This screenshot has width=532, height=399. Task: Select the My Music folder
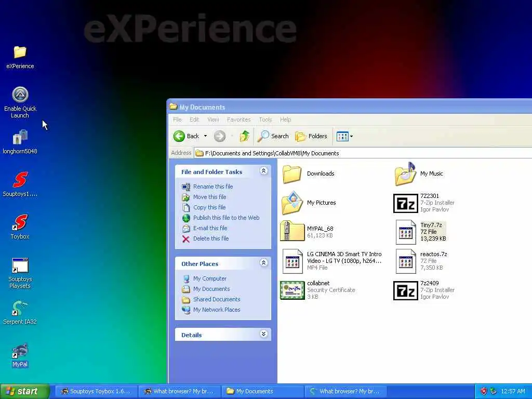coord(419,174)
